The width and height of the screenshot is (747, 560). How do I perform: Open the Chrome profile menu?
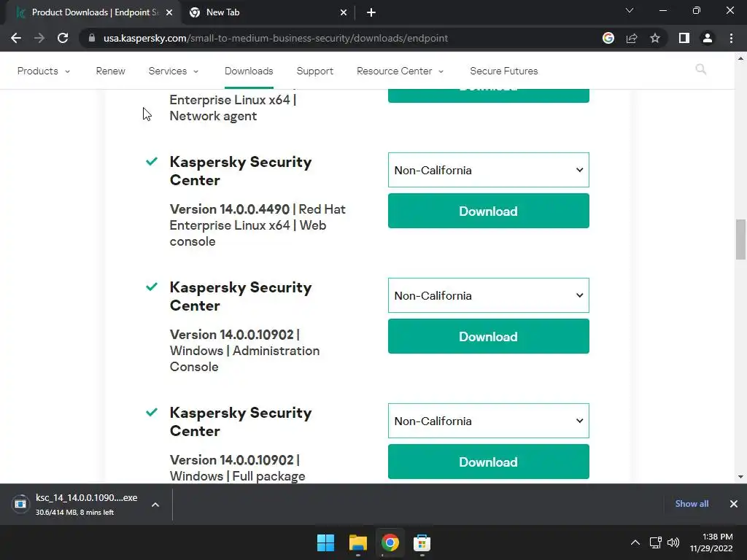[708, 38]
